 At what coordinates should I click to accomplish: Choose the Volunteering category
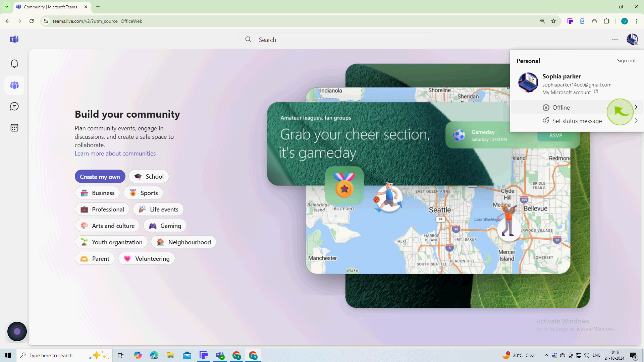click(147, 259)
